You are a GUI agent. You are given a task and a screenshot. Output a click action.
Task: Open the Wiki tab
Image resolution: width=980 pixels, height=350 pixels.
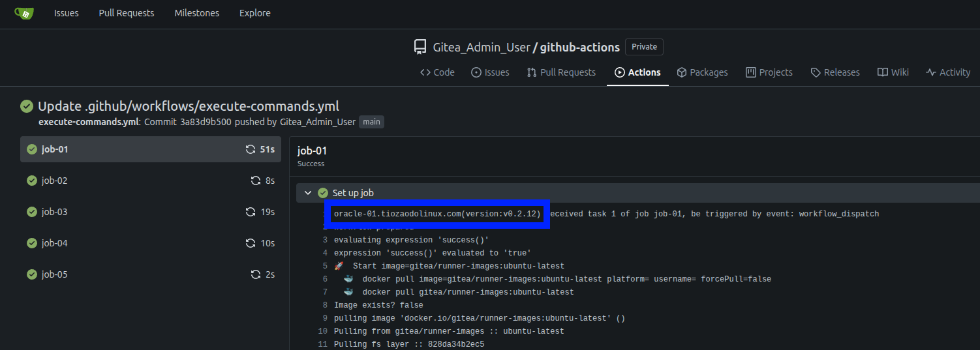[893, 72]
